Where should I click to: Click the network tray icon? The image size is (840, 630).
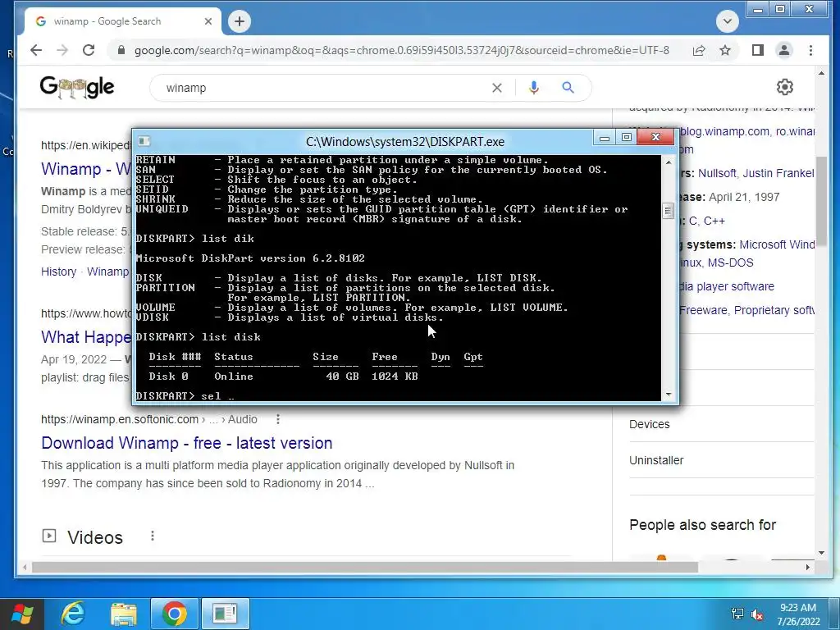pyautogui.click(x=737, y=614)
